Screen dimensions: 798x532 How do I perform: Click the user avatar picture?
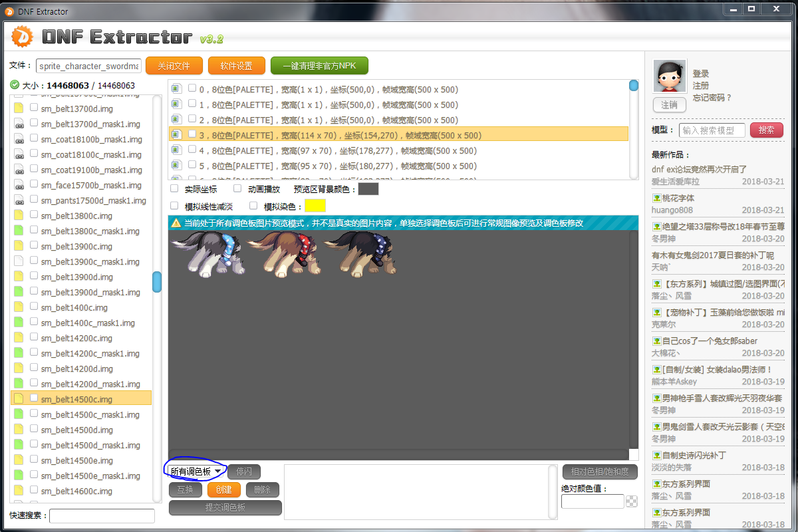click(669, 76)
